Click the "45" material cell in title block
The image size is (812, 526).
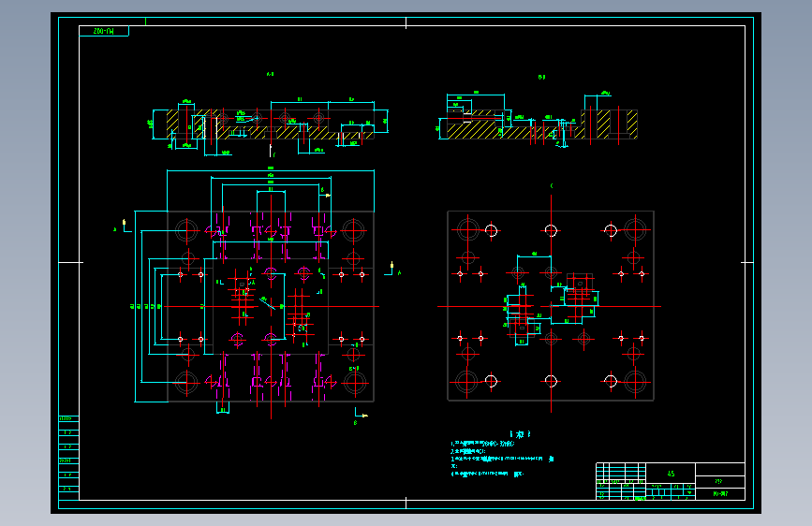671,474
